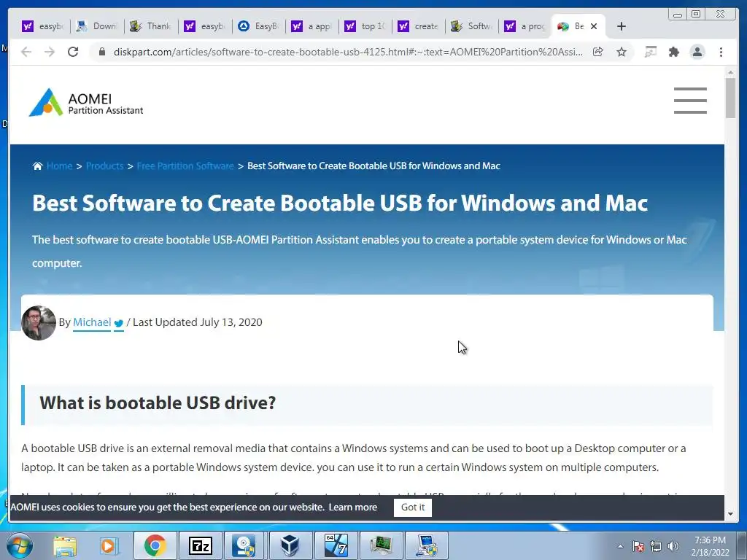This screenshot has width=747, height=560.
Task: Open the VirtualBox cube taskbar icon
Action: click(x=290, y=545)
